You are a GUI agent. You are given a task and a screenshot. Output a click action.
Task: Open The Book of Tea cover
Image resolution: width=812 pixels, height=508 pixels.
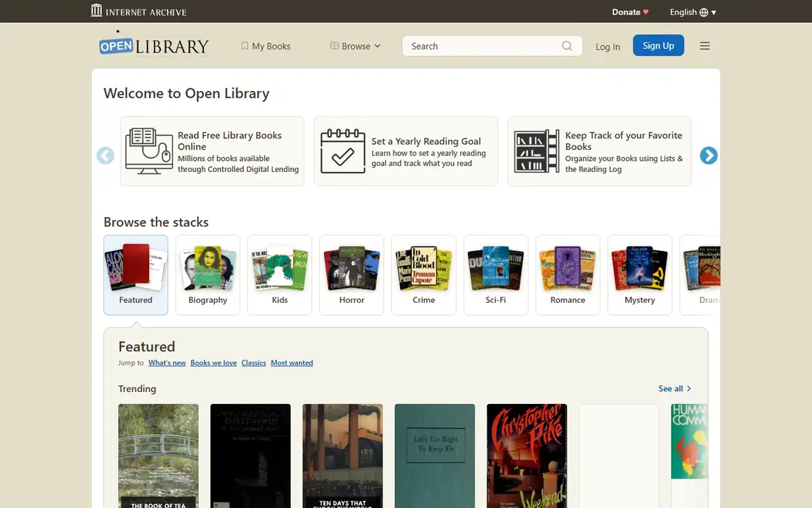click(x=159, y=456)
